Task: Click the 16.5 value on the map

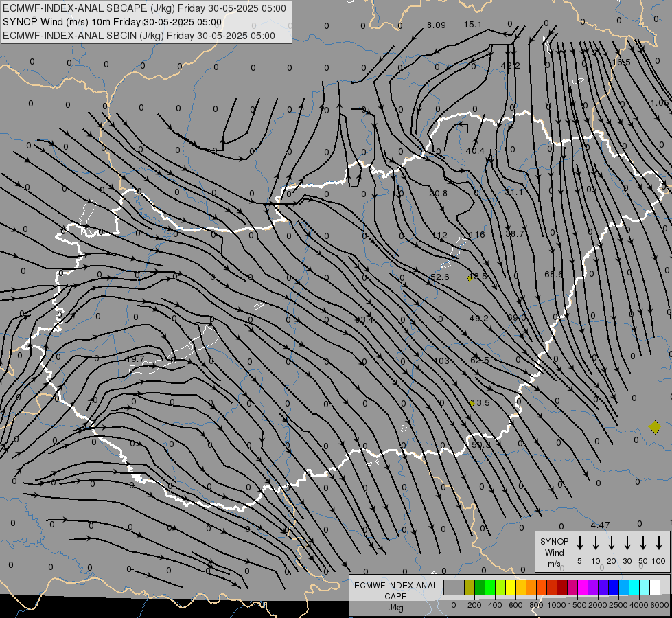Action: point(621,62)
